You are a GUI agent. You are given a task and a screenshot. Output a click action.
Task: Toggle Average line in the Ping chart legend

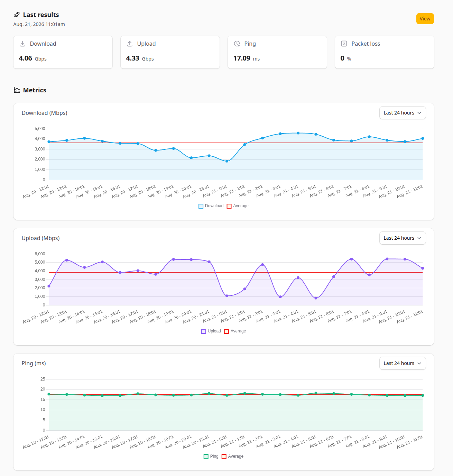tap(232, 456)
